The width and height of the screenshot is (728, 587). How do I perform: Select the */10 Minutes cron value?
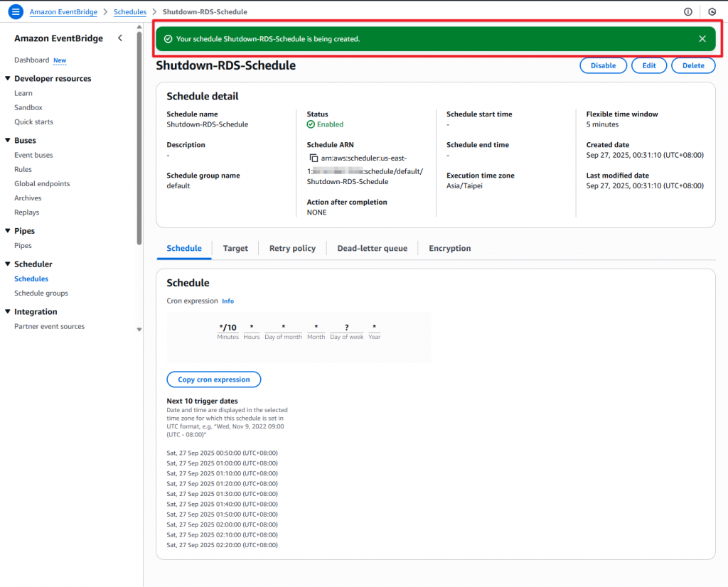pyautogui.click(x=228, y=327)
